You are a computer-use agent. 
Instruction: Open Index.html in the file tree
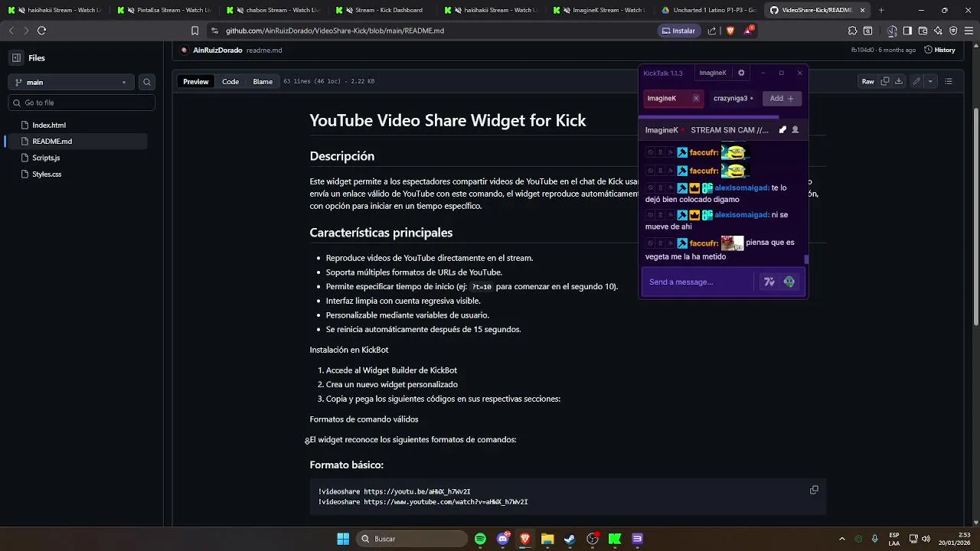[x=49, y=125]
